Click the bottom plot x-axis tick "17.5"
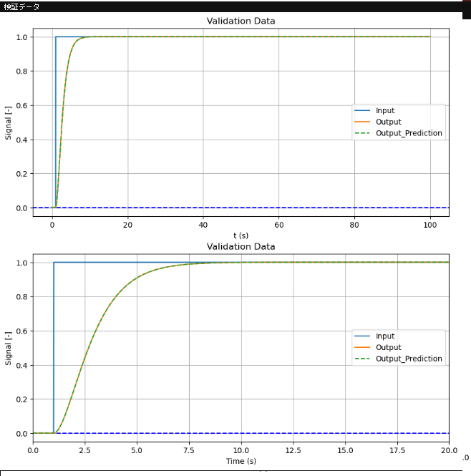Image resolution: width=471 pixels, height=476 pixels. click(x=397, y=450)
